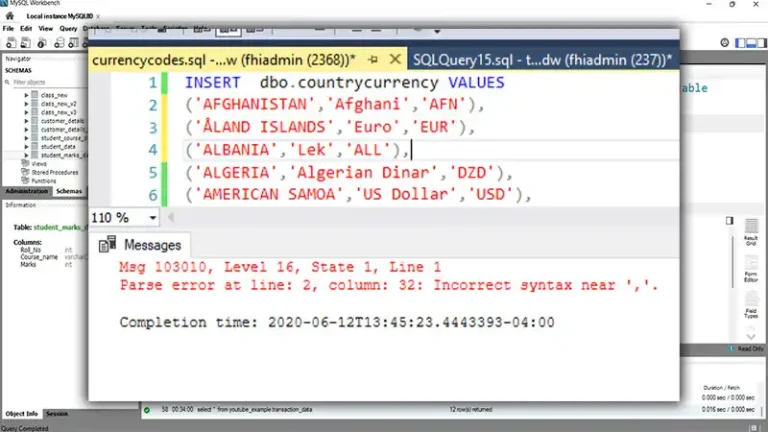Open the MySQL Workbench home screen icon

(10, 16)
